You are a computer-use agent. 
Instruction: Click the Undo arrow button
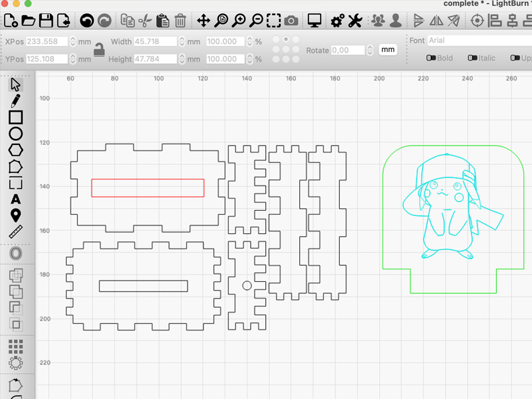point(86,21)
